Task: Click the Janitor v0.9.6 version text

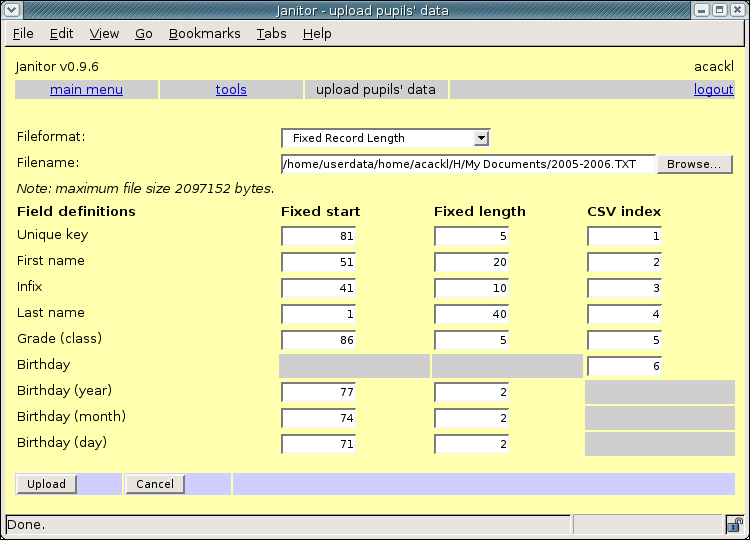Action: click(57, 66)
